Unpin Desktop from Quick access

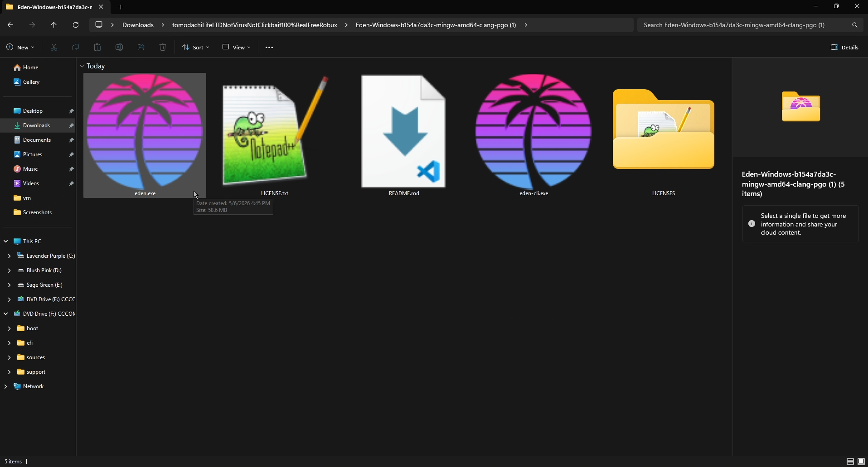pyautogui.click(x=71, y=111)
